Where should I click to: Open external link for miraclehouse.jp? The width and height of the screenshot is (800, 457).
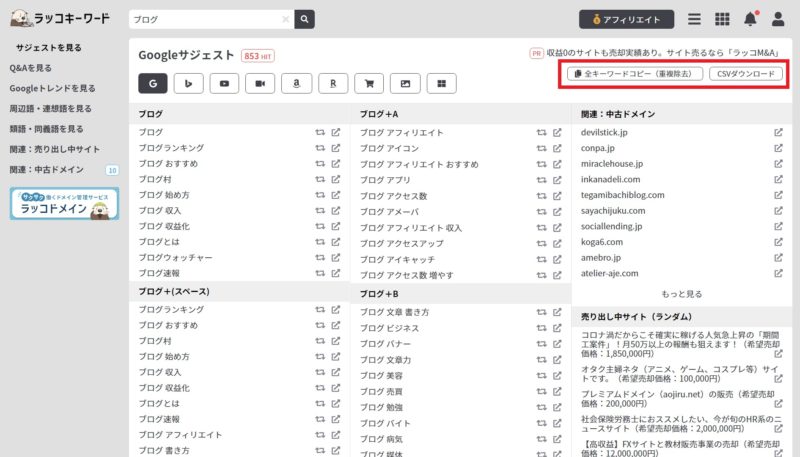coord(778,164)
